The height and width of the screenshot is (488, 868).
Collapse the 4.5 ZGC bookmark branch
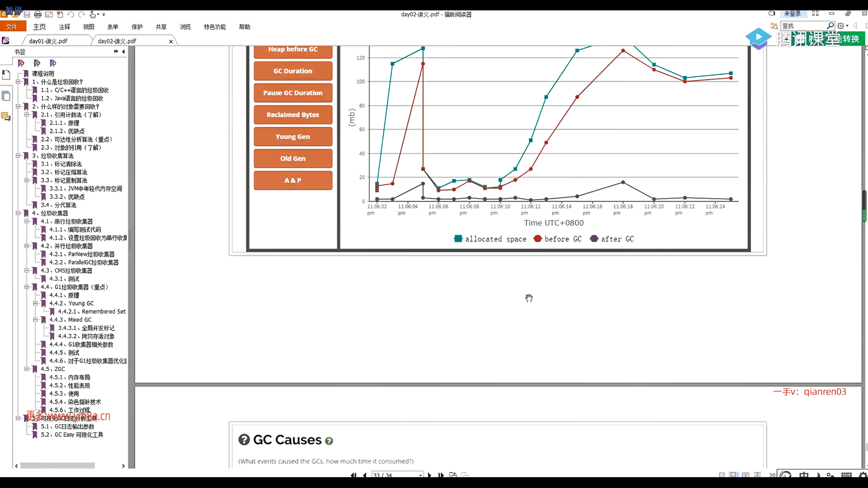[x=27, y=369]
